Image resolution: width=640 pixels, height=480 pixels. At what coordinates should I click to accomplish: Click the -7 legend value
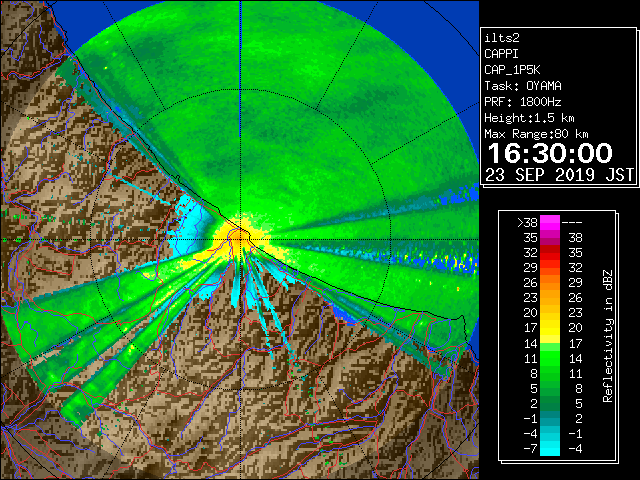530,449
